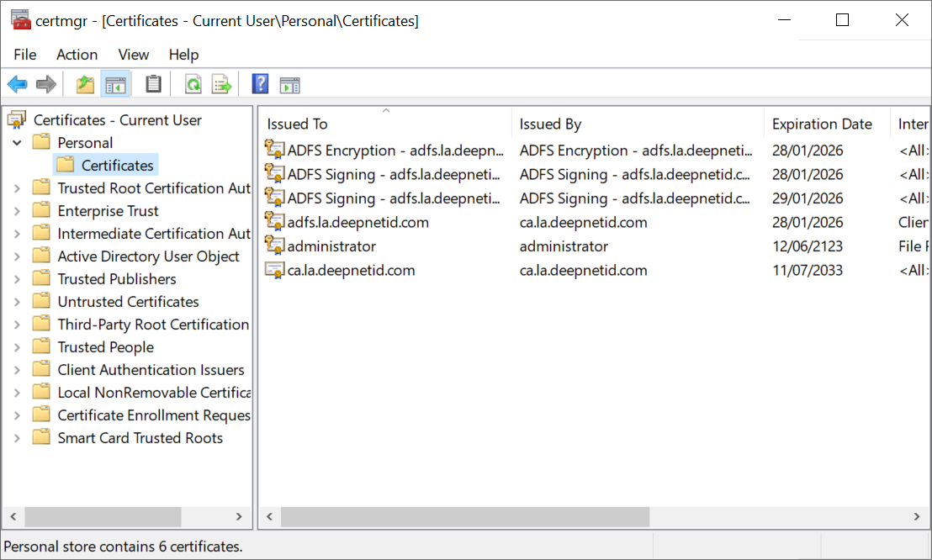Sort by the Issued By column header
Screen dimensions: 932x560
coord(550,124)
